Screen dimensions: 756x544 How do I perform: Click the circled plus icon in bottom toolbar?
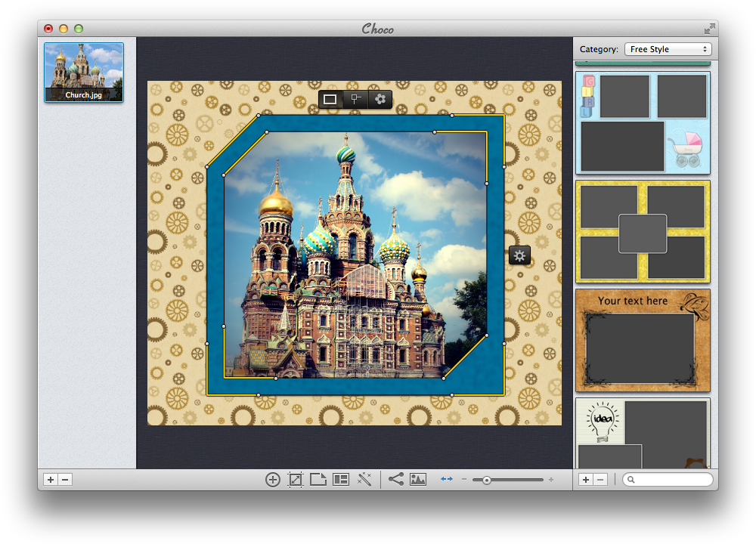click(273, 479)
